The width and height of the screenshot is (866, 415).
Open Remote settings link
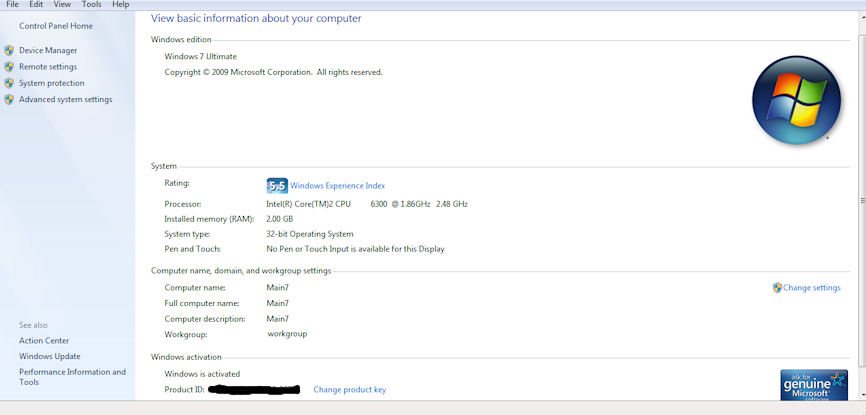48,67
